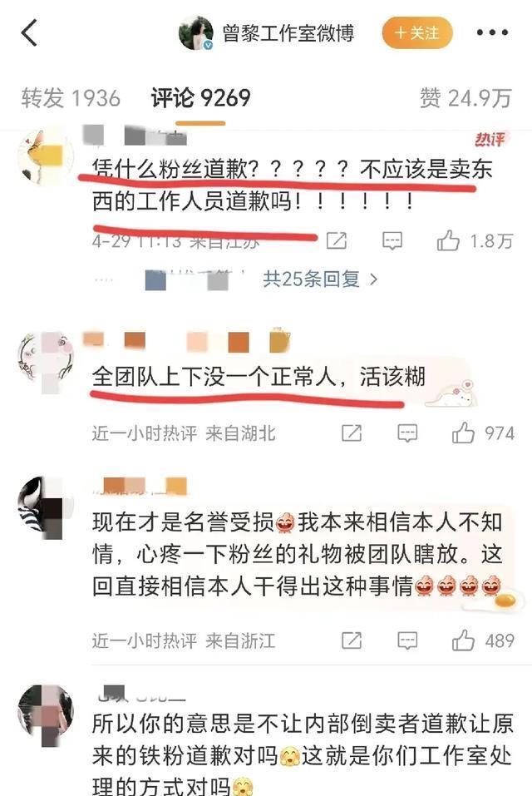The width and height of the screenshot is (532, 796).
Task: Open the last commenter's avatar
Action: tap(46, 713)
